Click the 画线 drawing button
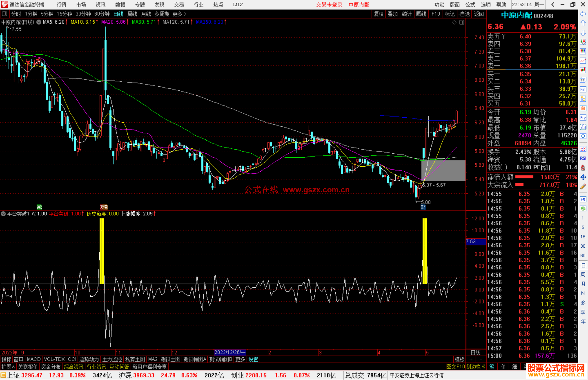Image resolution: width=588 pixels, height=380 pixels. 421,14
